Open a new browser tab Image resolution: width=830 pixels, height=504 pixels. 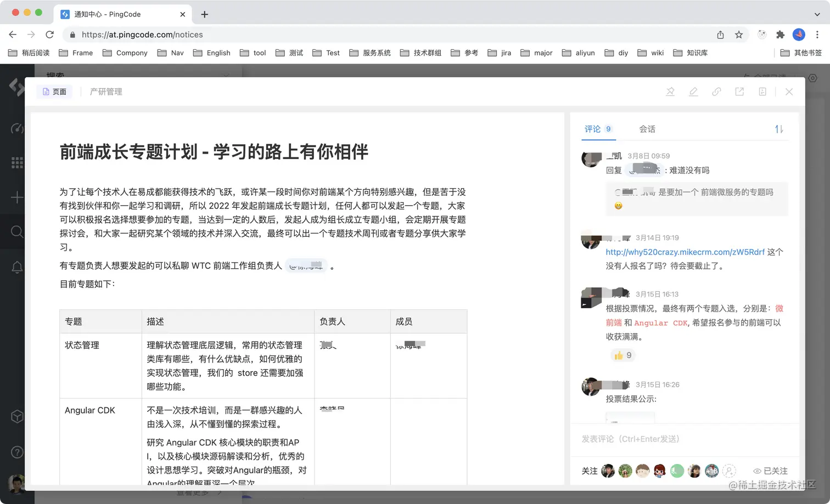pyautogui.click(x=204, y=14)
